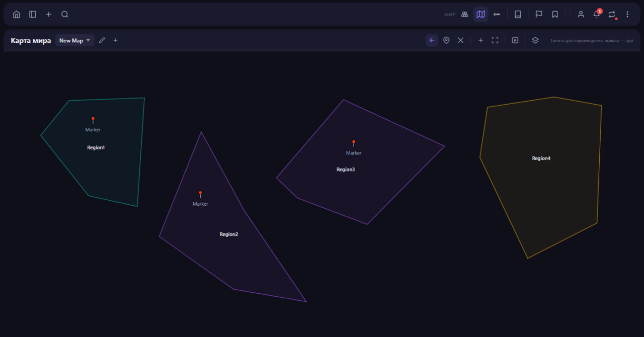Open the book icon in top bar
Viewport: 644px width, 337px height.
click(x=518, y=15)
